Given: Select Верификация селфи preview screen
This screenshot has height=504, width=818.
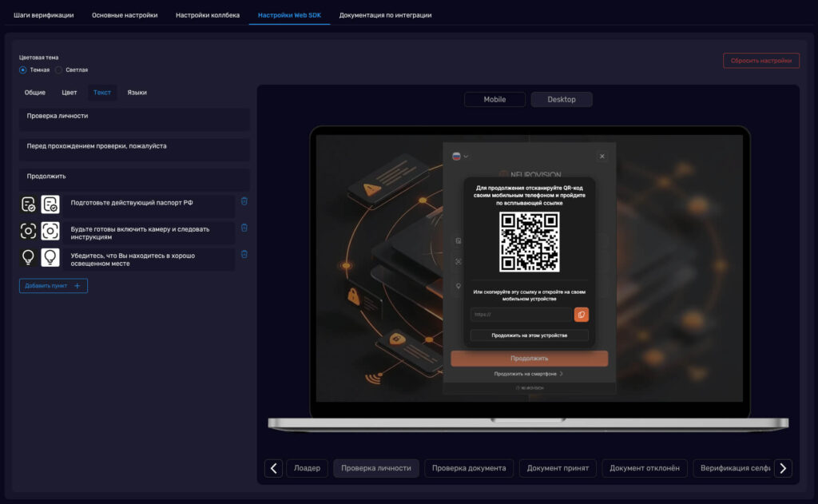Looking at the screenshot, I should (733, 469).
